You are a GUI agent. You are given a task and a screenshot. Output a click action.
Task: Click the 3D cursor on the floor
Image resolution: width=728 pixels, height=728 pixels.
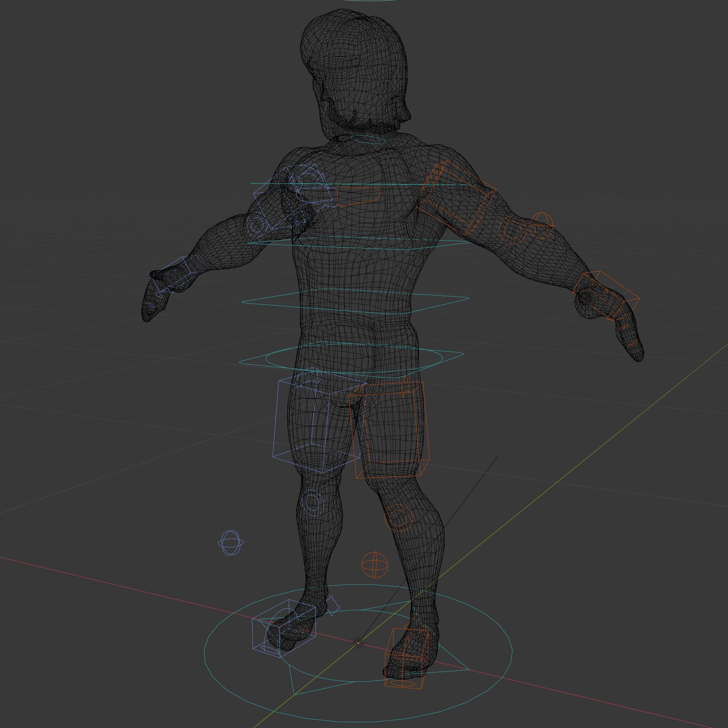coord(358,642)
